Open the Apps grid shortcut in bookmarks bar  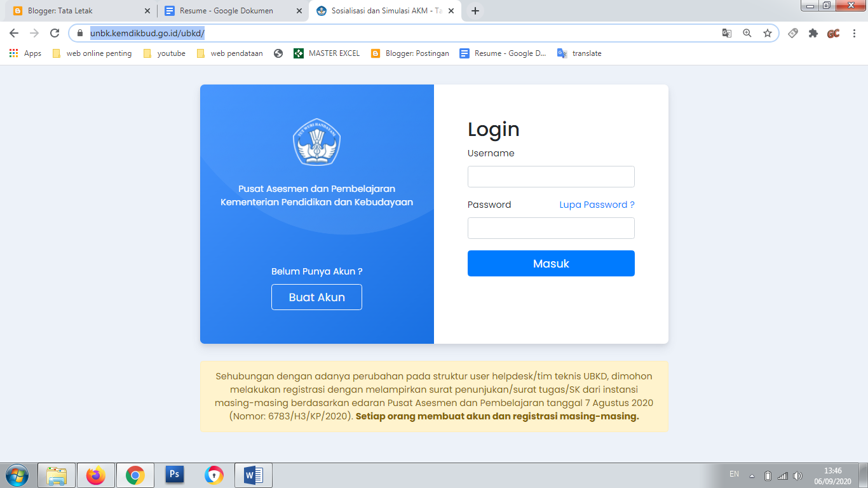pyautogui.click(x=25, y=53)
